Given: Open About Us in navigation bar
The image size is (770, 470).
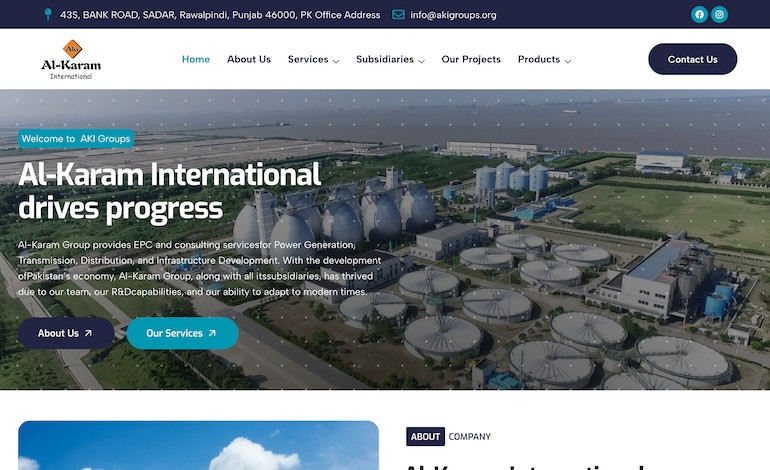Looking at the screenshot, I should [x=249, y=59].
